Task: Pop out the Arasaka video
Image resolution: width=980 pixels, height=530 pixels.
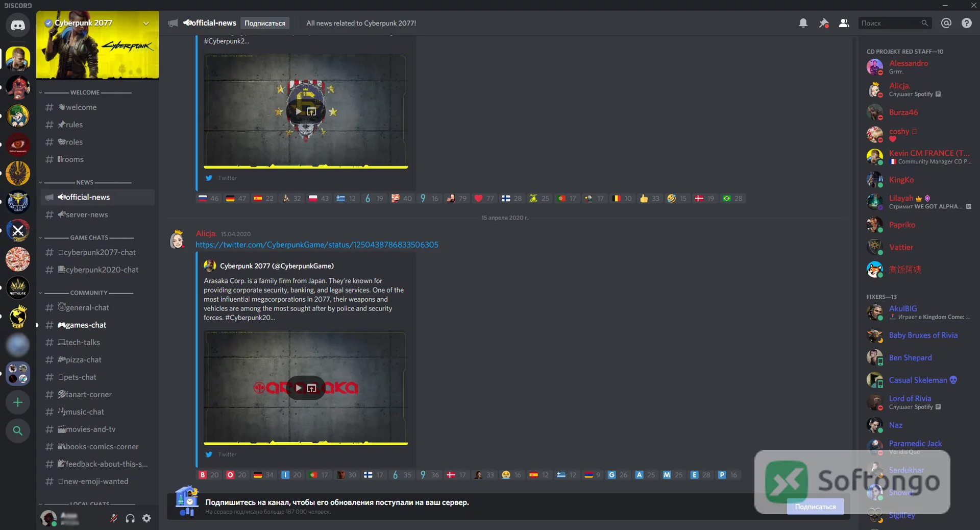Action: click(312, 388)
